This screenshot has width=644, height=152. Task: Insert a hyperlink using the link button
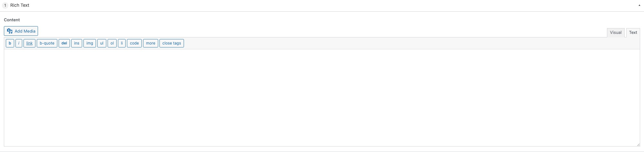coord(29,43)
